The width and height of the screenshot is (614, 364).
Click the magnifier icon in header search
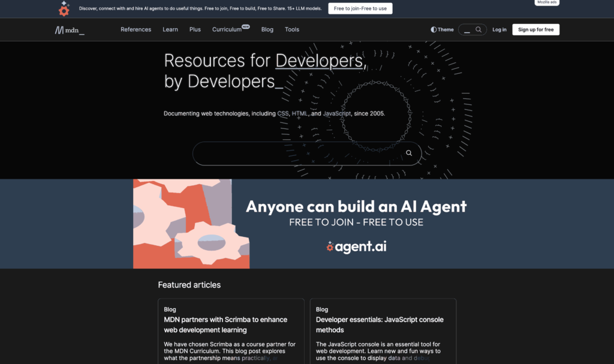[x=478, y=29]
